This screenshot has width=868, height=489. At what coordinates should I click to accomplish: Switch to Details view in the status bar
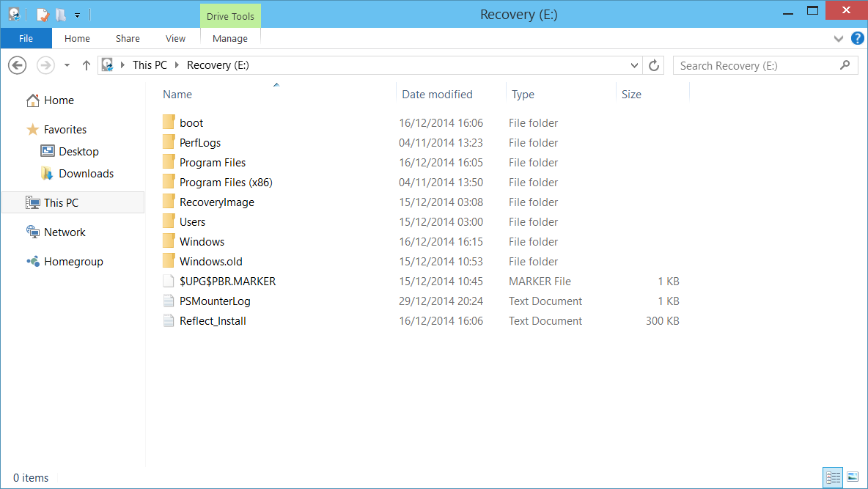833,477
